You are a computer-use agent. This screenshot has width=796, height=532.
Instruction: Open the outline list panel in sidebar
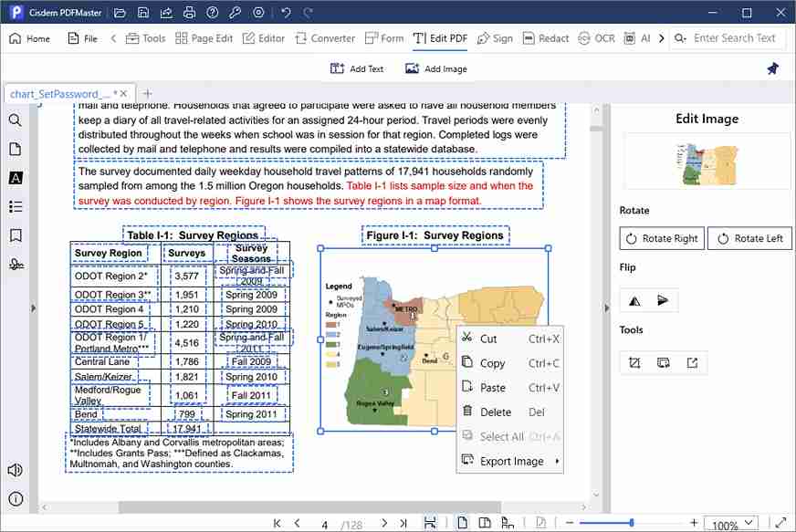coord(16,206)
